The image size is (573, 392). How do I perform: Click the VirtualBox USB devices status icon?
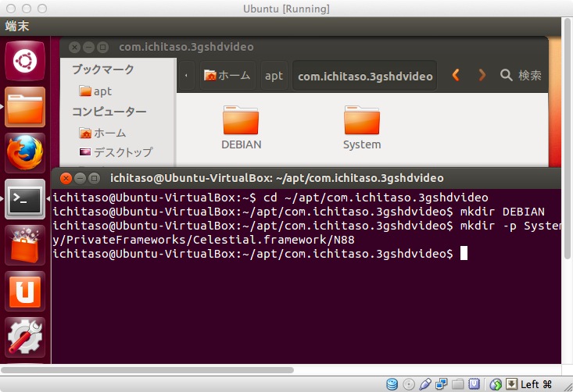pos(425,384)
